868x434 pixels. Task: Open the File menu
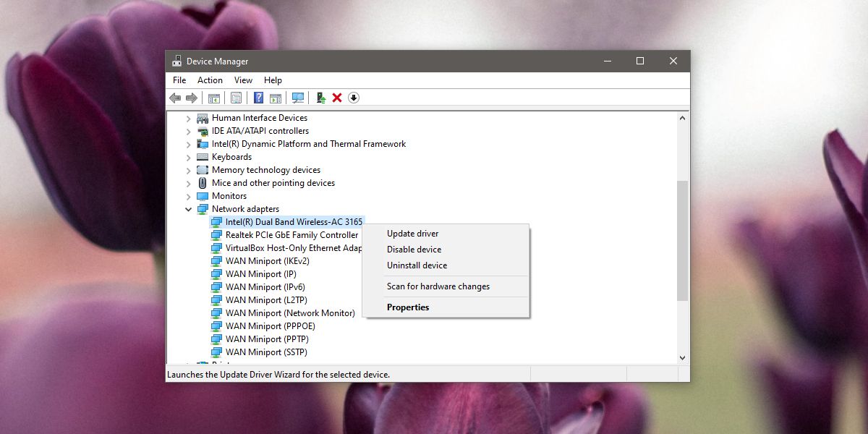tap(179, 80)
